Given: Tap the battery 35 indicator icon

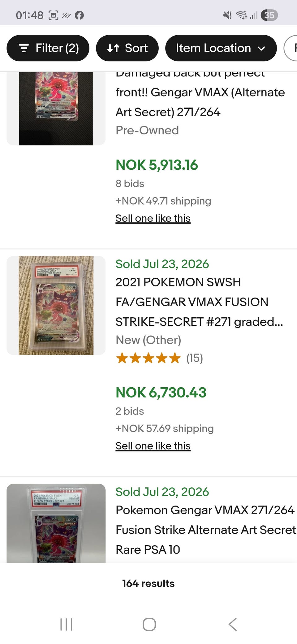Looking at the screenshot, I should pyautogui.click(x=269, y=15).
